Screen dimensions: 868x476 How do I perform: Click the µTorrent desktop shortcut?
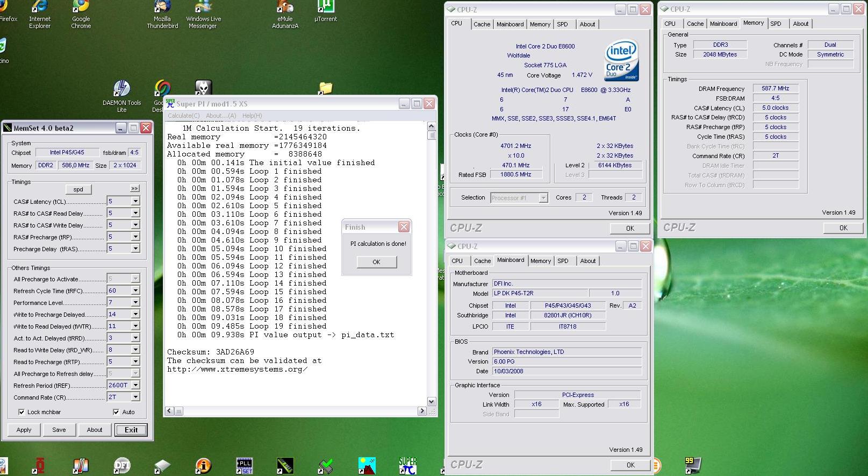point(326,12)
